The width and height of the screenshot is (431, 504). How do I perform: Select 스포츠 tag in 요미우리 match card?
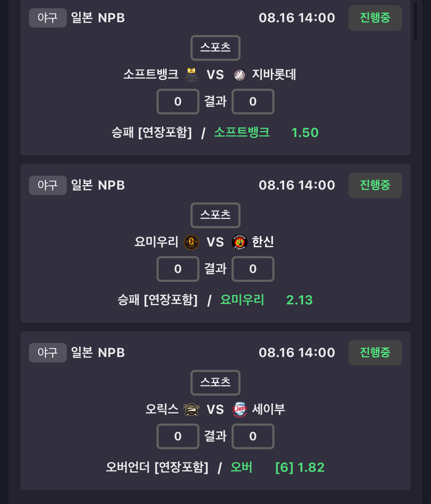215,215
